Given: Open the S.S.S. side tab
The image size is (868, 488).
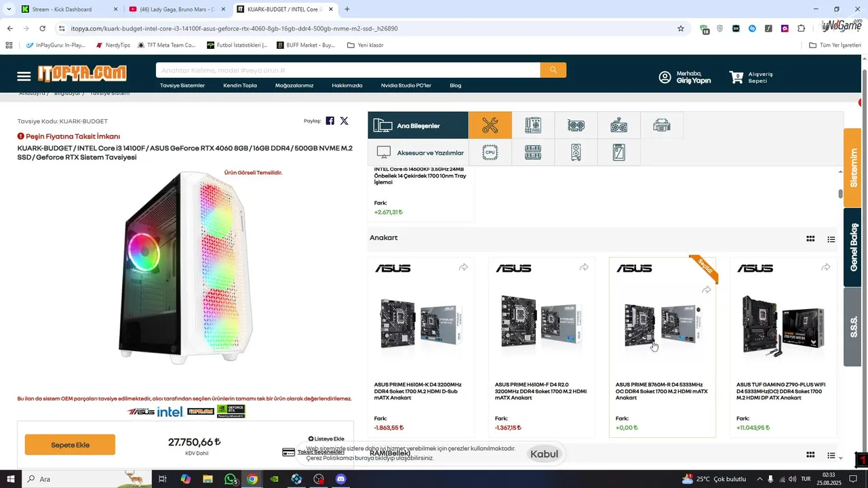Looking at the screenshot, I should (853, 327).
